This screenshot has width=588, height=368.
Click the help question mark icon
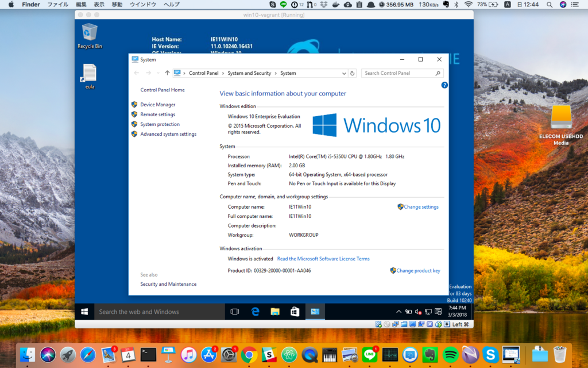(x=444, y=85)
